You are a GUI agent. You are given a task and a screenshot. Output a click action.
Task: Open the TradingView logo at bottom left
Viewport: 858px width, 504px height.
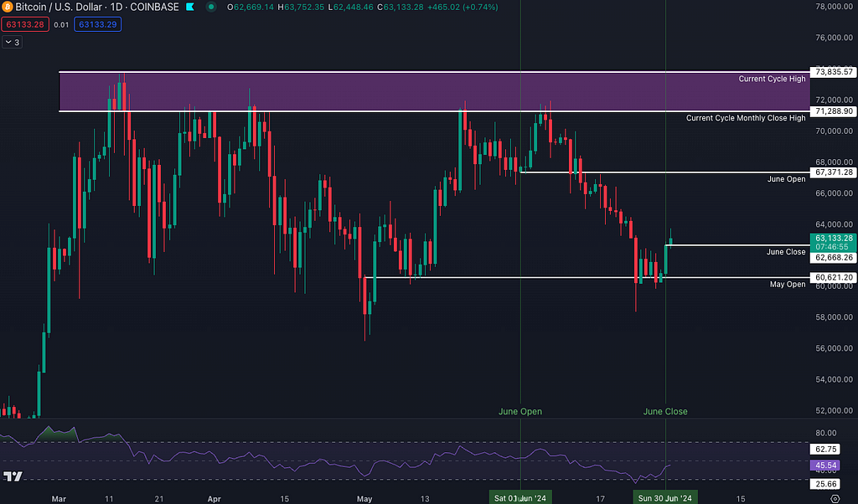(13, 476)
